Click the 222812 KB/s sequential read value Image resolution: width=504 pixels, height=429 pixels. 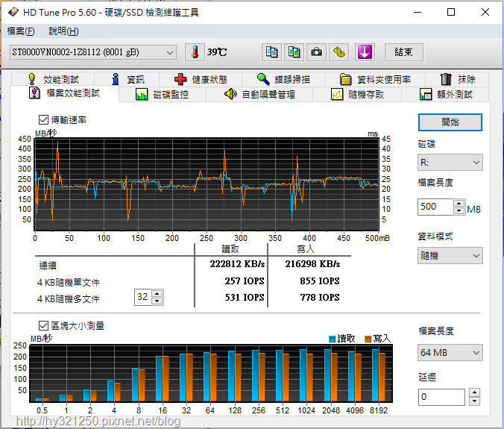(237, 264)
